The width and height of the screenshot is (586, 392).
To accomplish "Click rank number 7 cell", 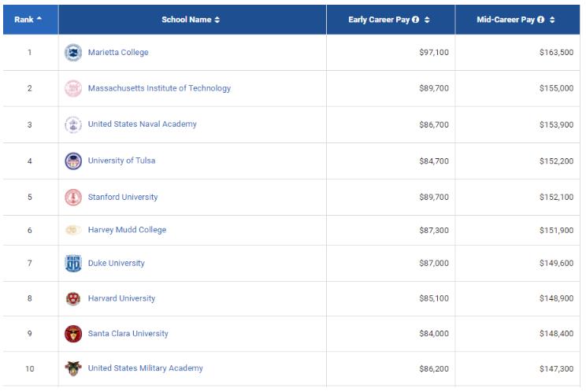I will [29, 263].
